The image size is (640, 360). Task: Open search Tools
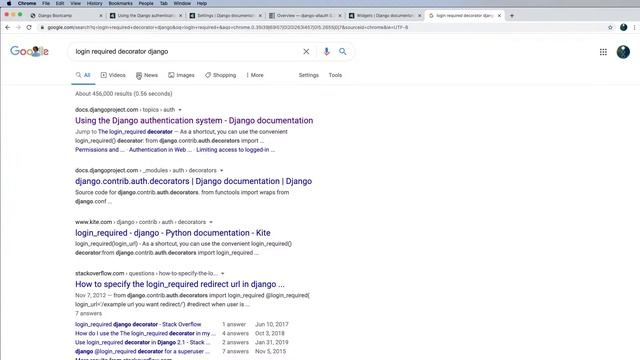pyautogui.click(x=335, y=75)
